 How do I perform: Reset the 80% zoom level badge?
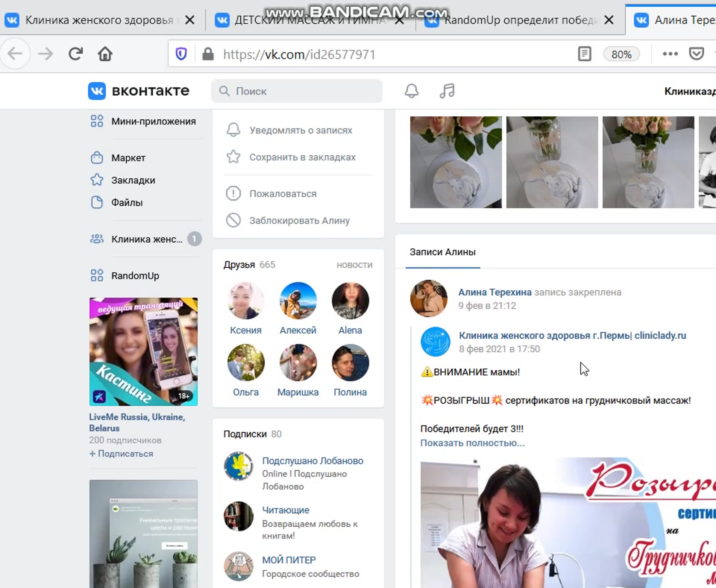tap(622, 54)
